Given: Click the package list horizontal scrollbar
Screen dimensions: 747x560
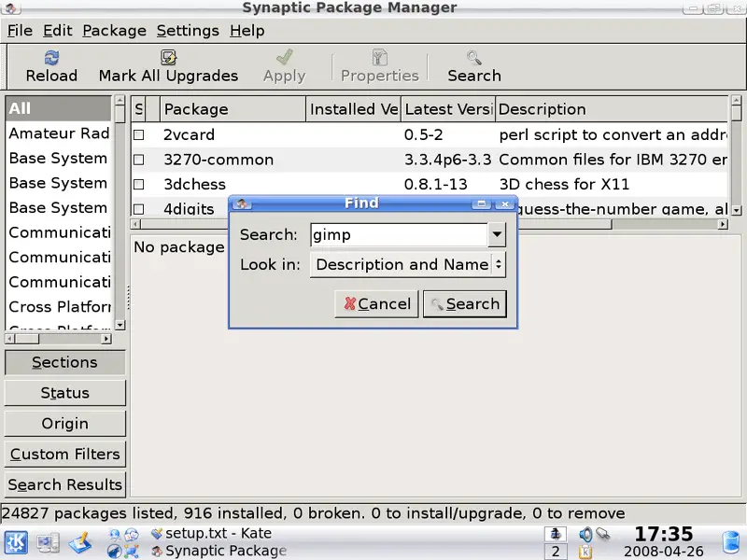Looking at the screenshot, I should (430, 224).
